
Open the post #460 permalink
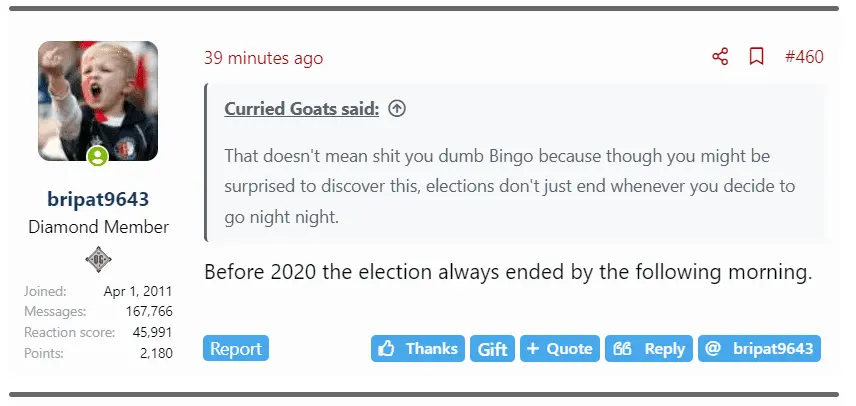click(804, 57)
